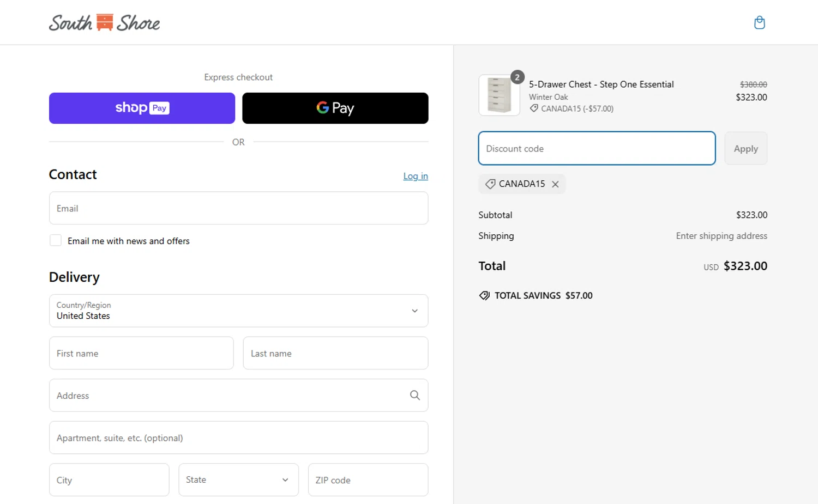Open the shopping cart bag icon
The height and width of the screenshot is (504, 818).
pos(759,23)
